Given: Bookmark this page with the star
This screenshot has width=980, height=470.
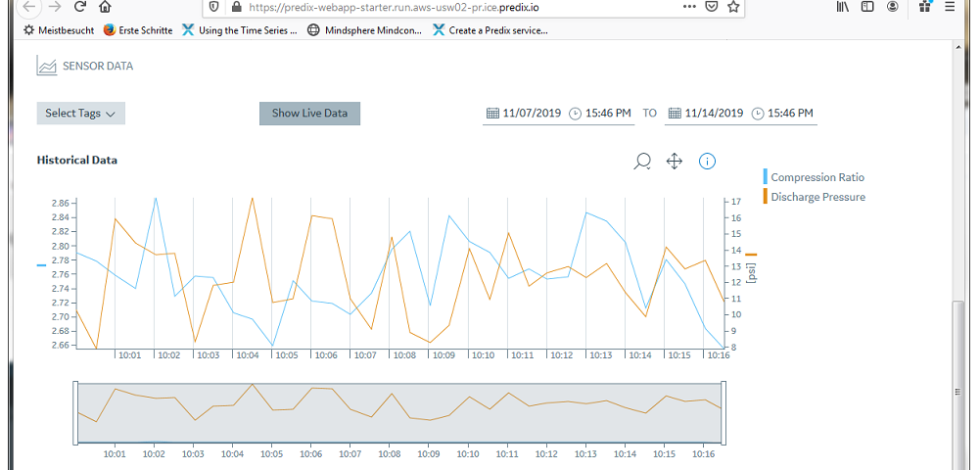Looking at the screenshot, I should [x=733, y=7].
